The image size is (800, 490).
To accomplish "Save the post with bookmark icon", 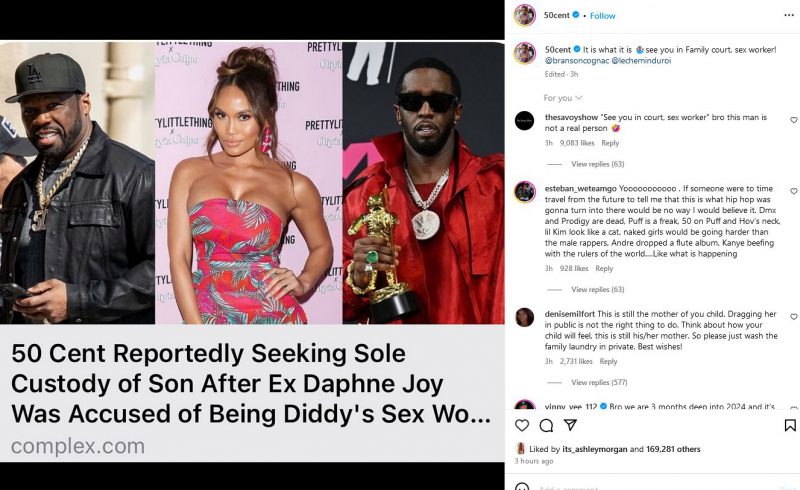I will pos(790,425).
